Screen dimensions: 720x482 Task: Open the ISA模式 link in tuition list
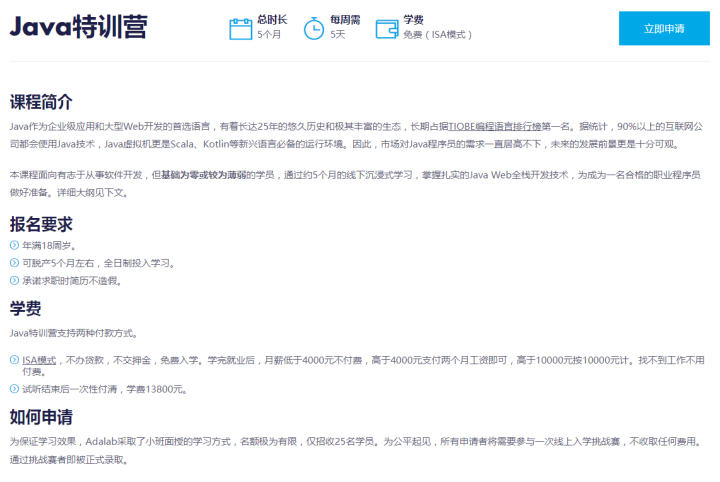click(x=39, y=360)
